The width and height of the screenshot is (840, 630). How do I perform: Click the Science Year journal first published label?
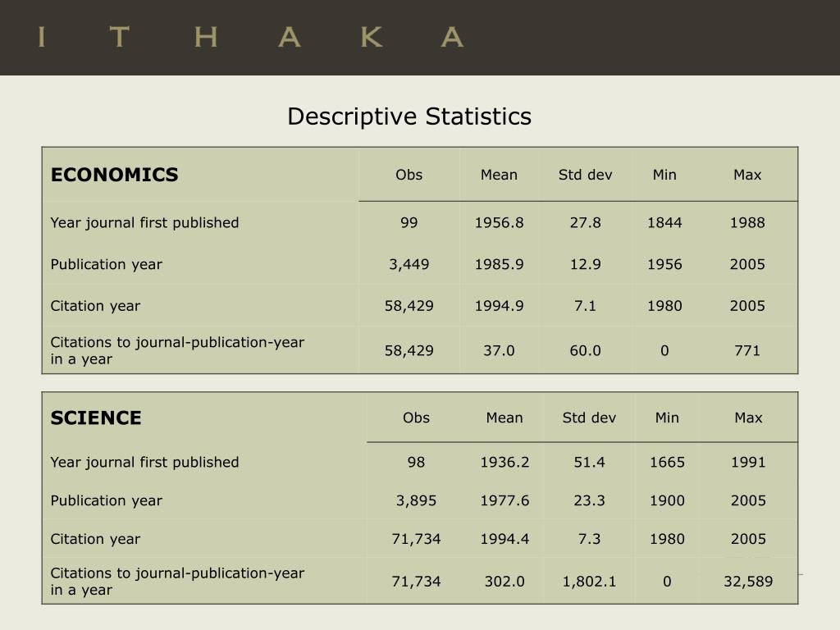(x=144, y=463)
